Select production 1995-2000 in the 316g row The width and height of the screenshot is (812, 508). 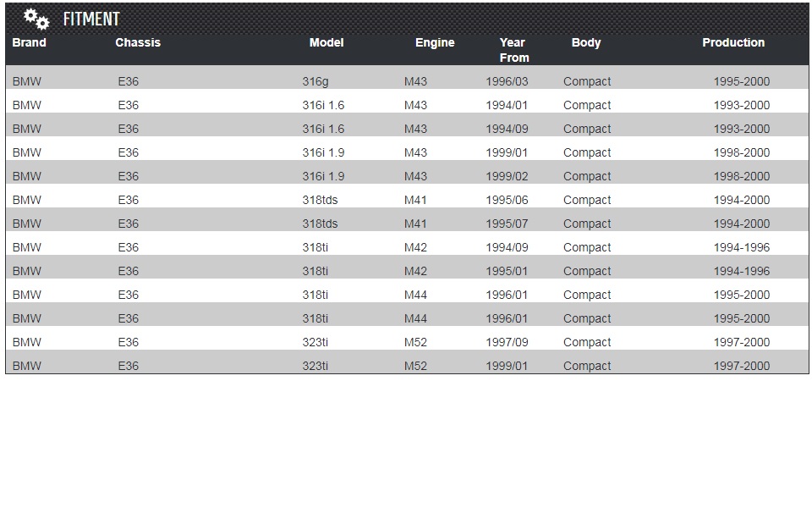click(742, 82)
